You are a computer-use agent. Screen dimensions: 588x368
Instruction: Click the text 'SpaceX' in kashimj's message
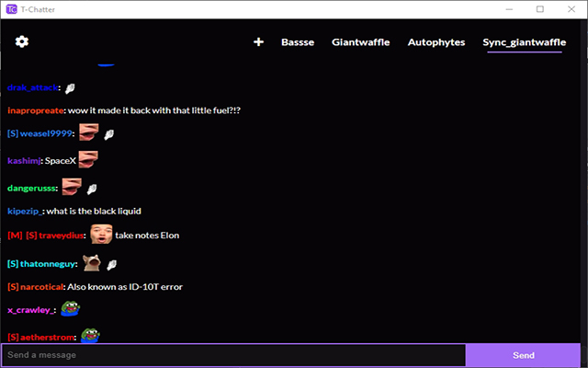click(61, 161)
